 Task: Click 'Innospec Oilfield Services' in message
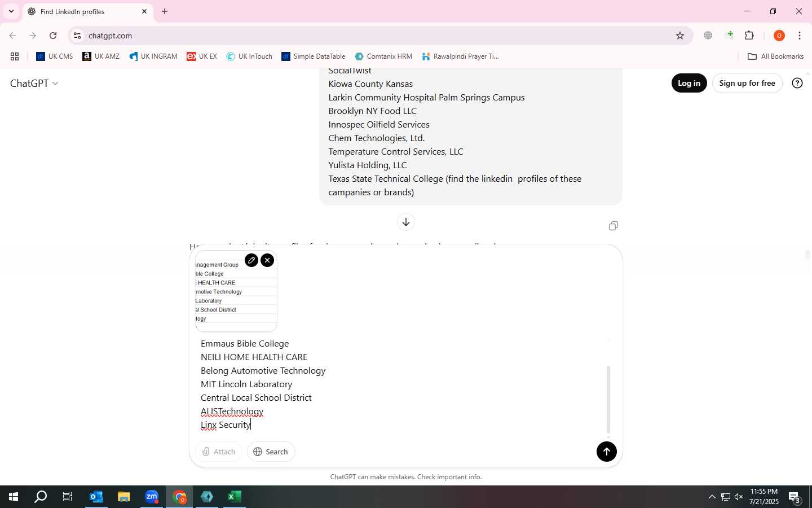point(379,125)
